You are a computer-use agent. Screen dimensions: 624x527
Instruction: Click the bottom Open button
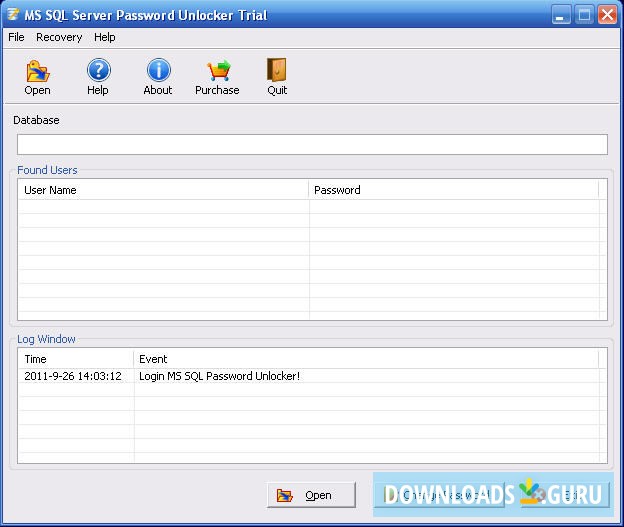tap(311, 495)
